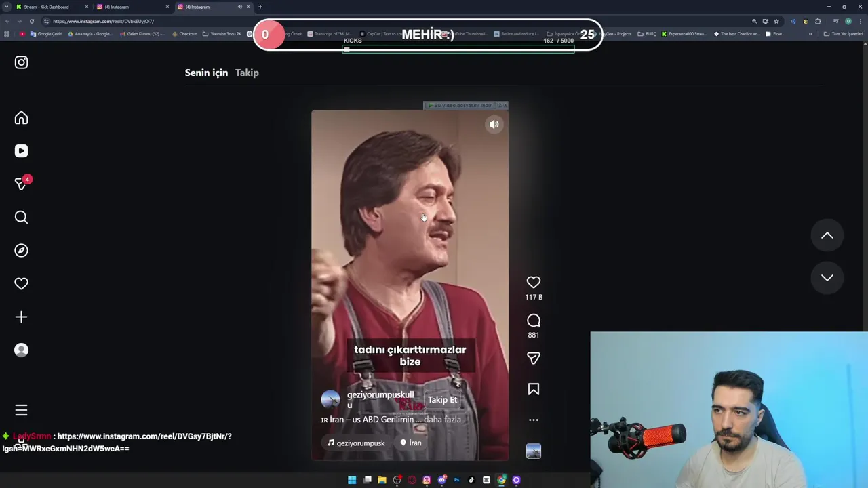Expand the BURÇ bookmark folder
Screen dimensions: 868x488
pos(646,34)
